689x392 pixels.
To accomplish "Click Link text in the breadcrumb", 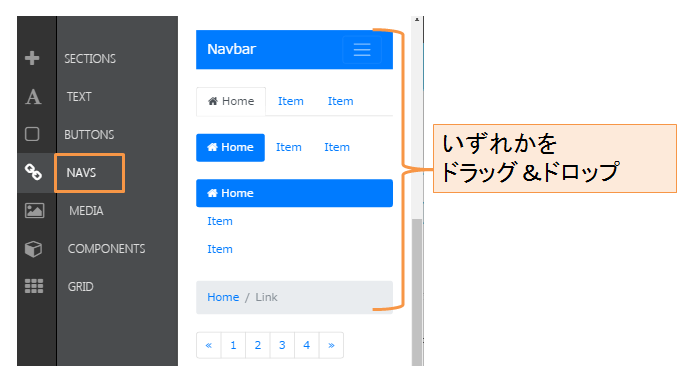I will click(x=266, y=298).
